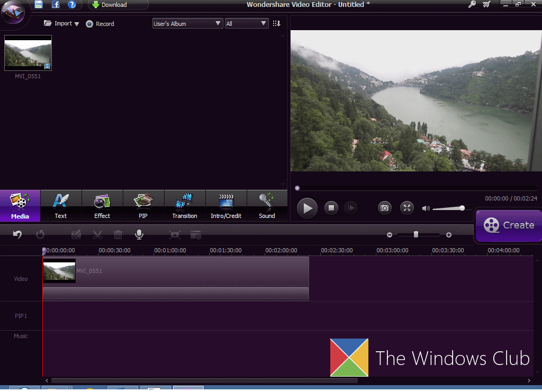Select the MVI_0551 thumbnail in media library
Viewport: 542px width, 392px height.
[28, 53]
